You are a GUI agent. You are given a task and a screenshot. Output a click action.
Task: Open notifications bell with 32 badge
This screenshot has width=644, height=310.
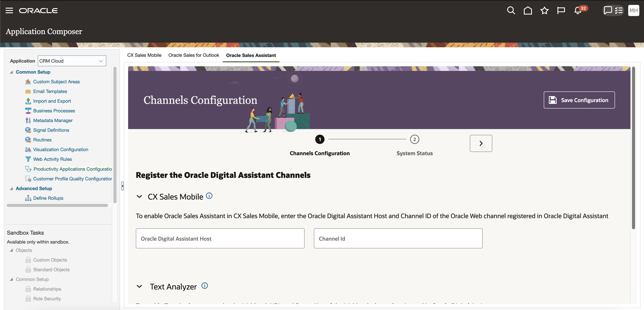point(578,10)
